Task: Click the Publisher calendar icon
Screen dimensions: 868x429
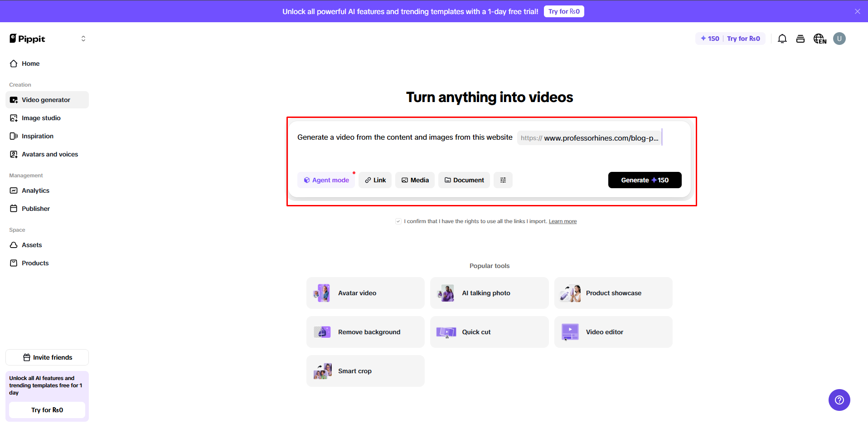Action: (x=14, y=209)
